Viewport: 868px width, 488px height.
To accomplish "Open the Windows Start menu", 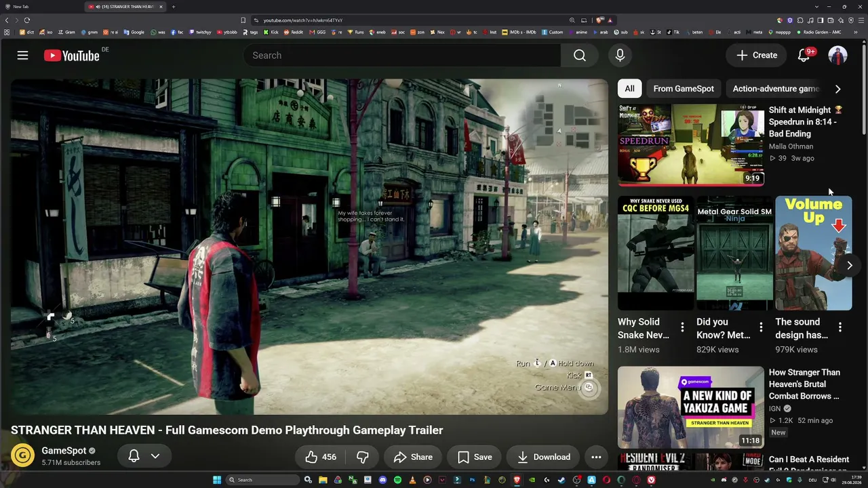I will point(217,480).
